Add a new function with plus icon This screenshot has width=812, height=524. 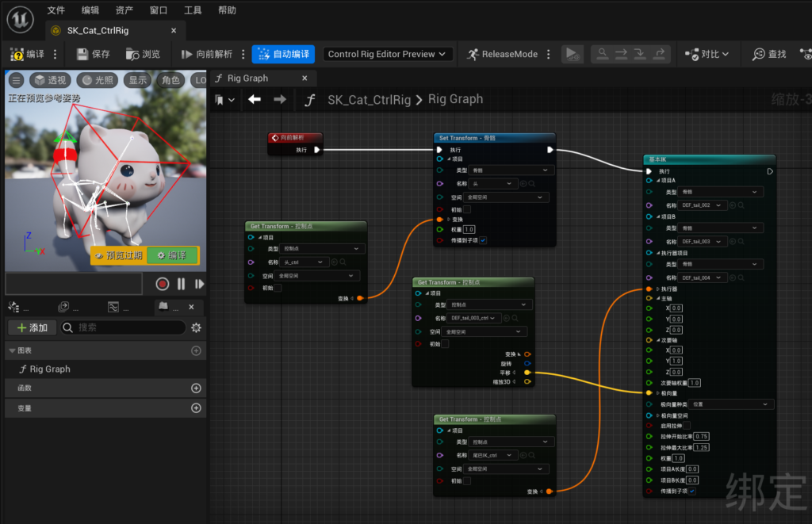click(x=196, y=388)
